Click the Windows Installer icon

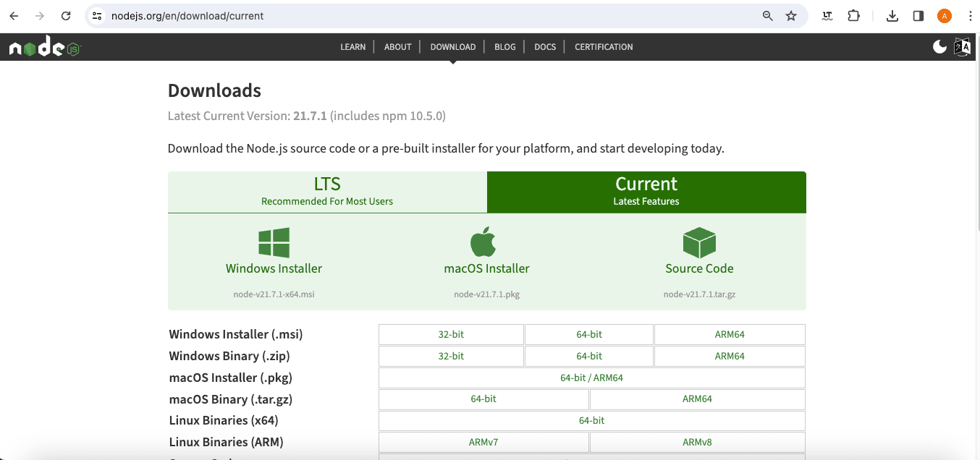pos(274,242)
